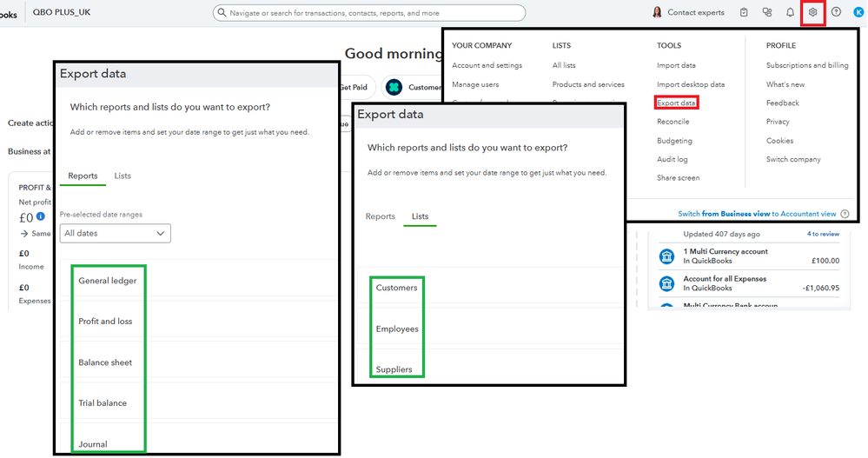868x458 pixels.
Task: Choose Import data in Tools menu
Action: (x=676, y=65)
